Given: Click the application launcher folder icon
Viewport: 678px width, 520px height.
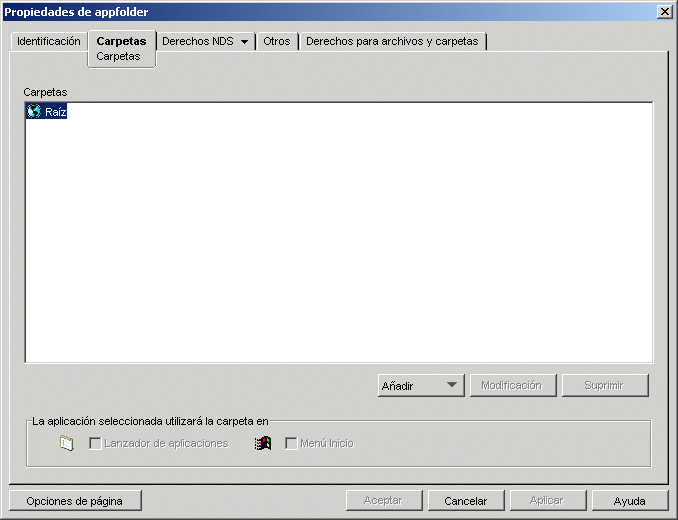Looking at the screenshot, I should 67,443.
